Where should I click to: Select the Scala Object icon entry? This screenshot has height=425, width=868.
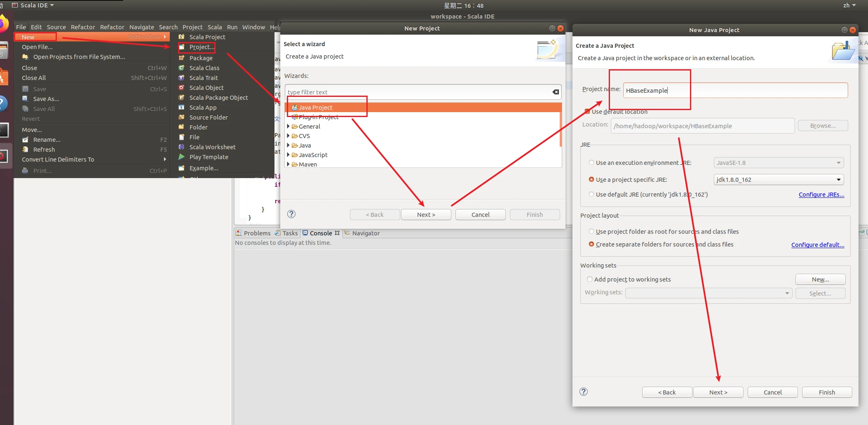181,88
